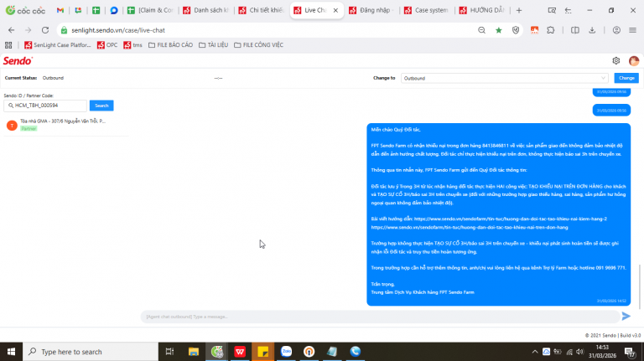Viewport: 644px width, 361px height.
Task: Open the Gmail pinned tab
Action: pos(60,10)
